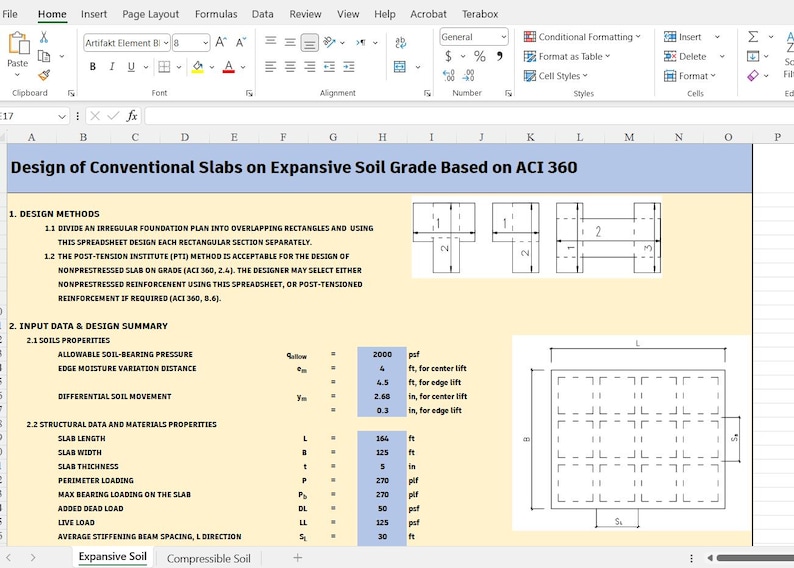
Task: Toggle Underline formatting
Action: coord(131,66)
